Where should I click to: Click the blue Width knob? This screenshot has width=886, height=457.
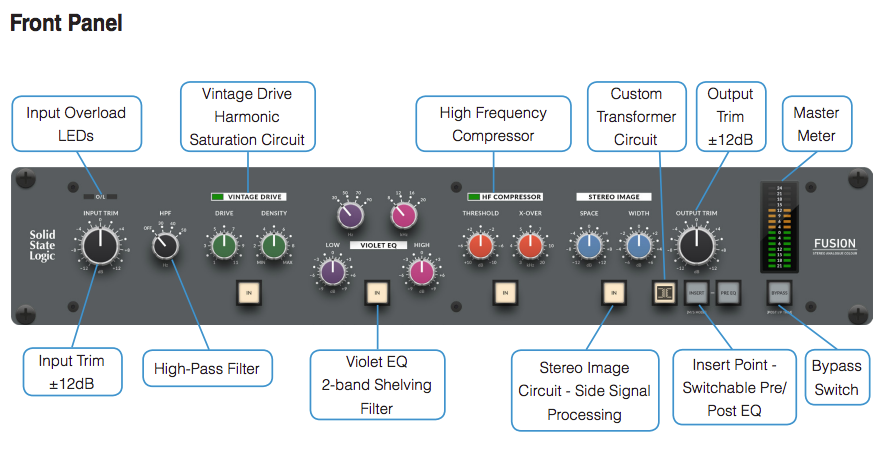[x=638, y=243]
